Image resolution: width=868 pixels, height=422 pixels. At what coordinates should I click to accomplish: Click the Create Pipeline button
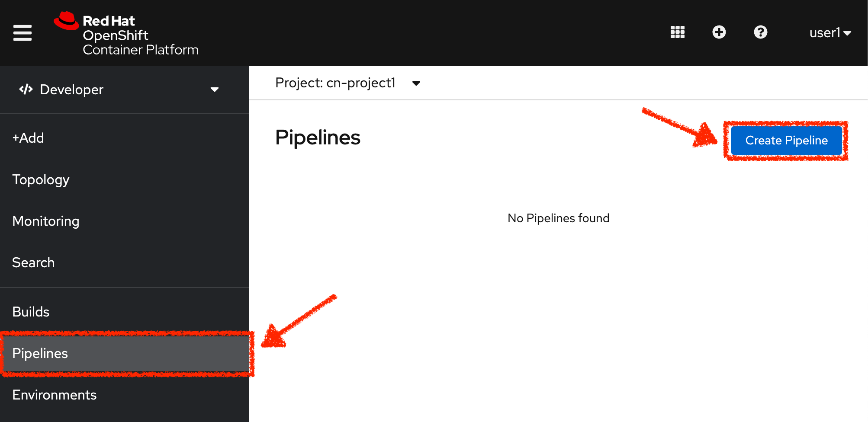pos(786,141)
